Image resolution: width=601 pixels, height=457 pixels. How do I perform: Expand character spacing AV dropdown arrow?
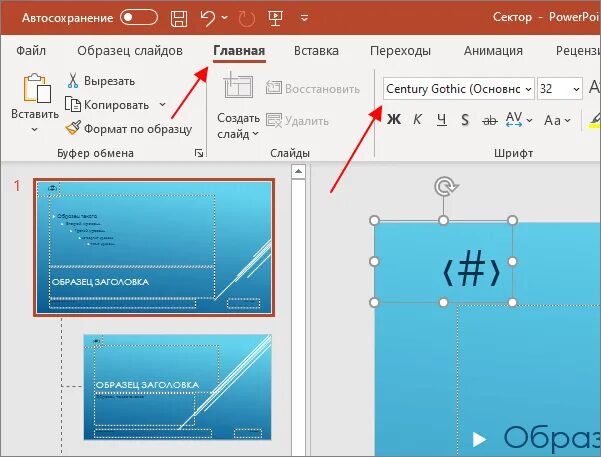coord(529,120)
